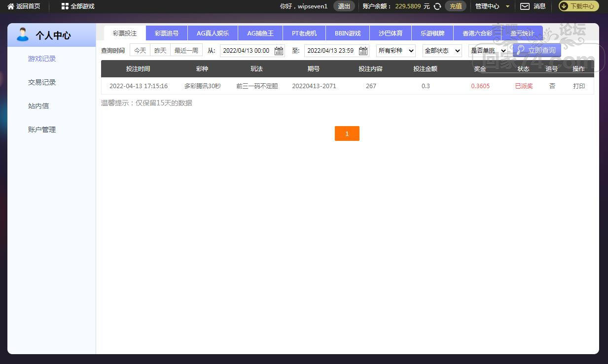This screenshot has width=608, height=364.
Task: Click the 奖金 column header
Action: pos(480,69)
